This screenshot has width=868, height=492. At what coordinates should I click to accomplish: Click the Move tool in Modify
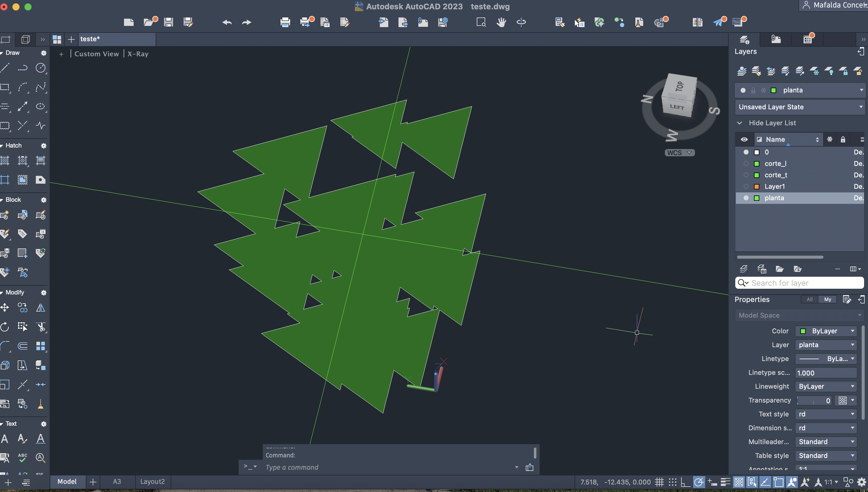click(x=5, y=307)
